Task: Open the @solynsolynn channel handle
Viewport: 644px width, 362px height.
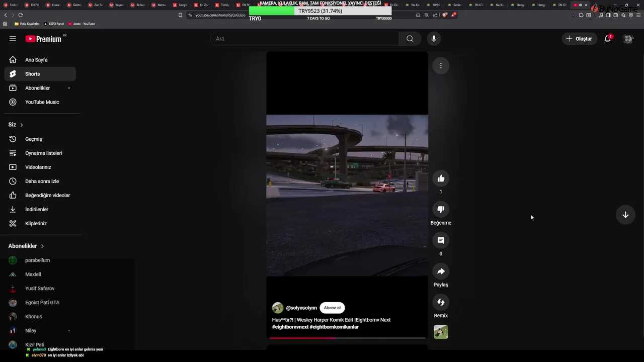Action: [301, 308]
